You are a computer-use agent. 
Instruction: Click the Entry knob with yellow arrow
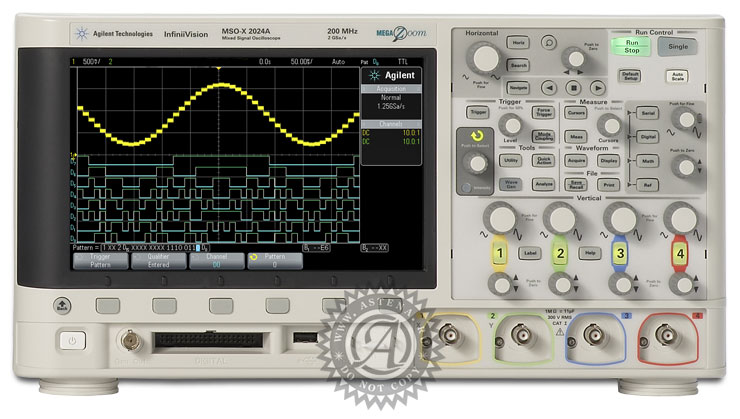click(476, 164)
